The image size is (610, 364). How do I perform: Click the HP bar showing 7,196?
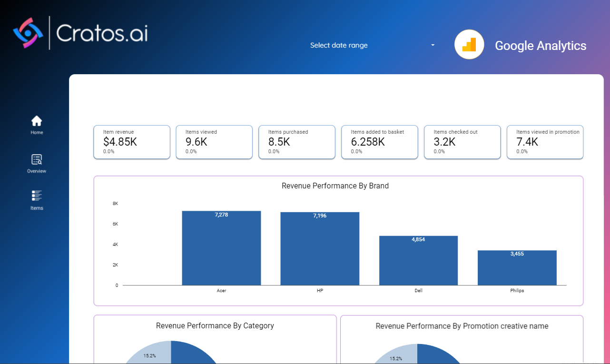[320, 249]
